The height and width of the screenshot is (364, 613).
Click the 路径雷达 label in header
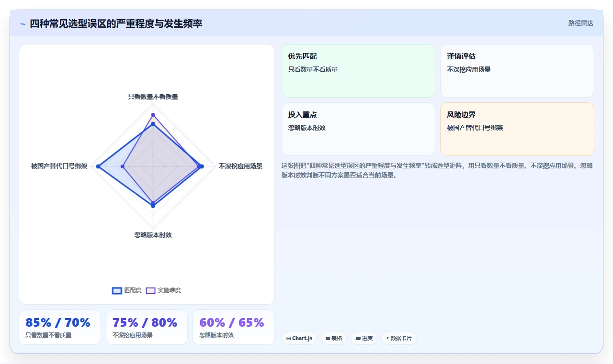580,23
